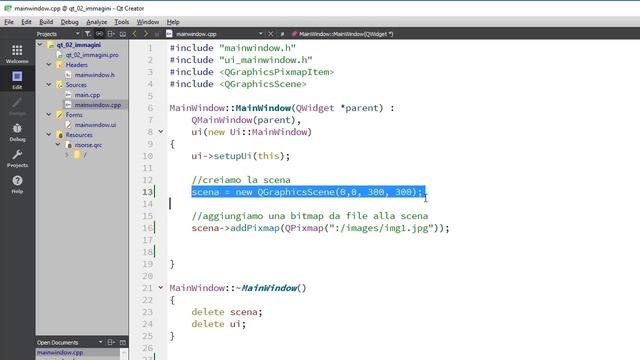Image resolution: width=640 pixels, height=360 pixels.
Task: Open the Window menu
Action: click(x=148, y=22)
